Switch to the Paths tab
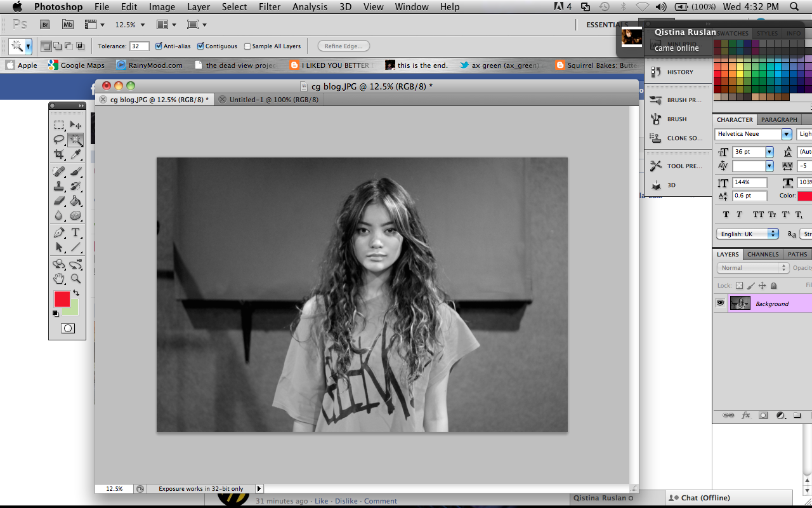The image size is (812, 508). click(797, 254)
